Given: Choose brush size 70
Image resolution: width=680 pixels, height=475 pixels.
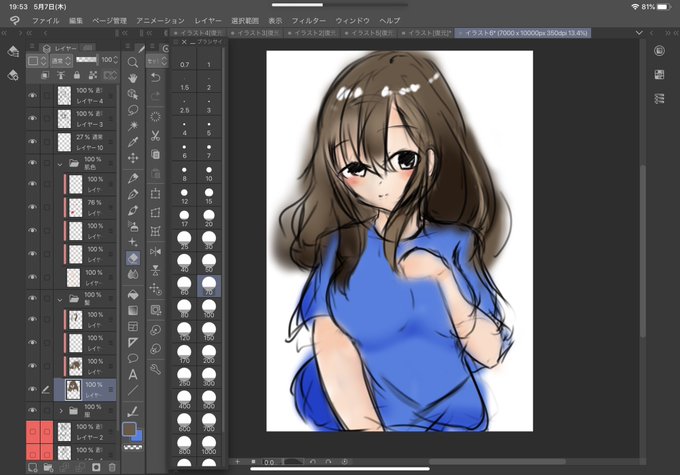Looking at the screenshot, I should coord(209,286).
